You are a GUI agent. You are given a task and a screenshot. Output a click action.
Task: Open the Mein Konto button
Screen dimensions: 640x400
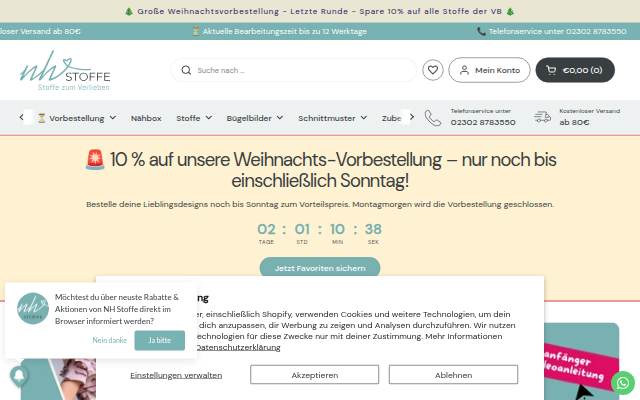tap(489, 70)
